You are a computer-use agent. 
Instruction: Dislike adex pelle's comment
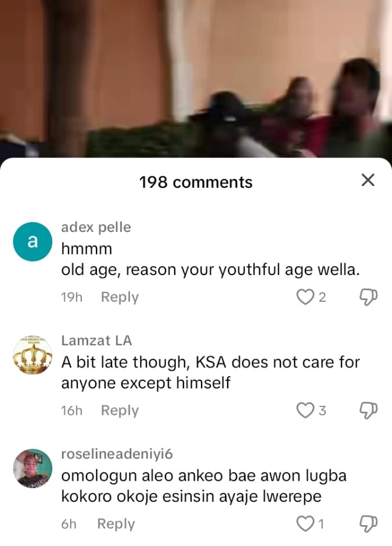pos(368,297)
